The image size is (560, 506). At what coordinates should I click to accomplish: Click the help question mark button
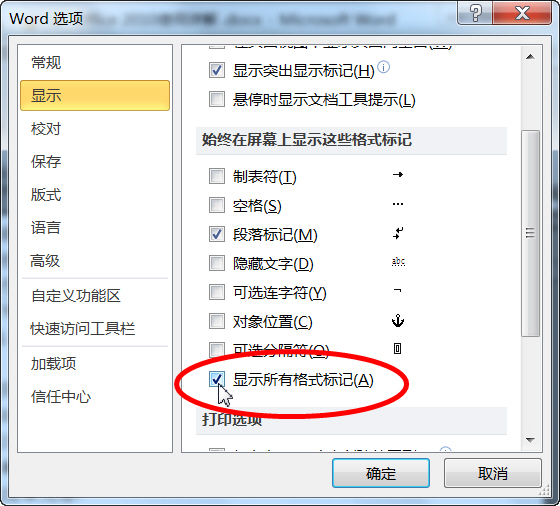tap(475, 14)
